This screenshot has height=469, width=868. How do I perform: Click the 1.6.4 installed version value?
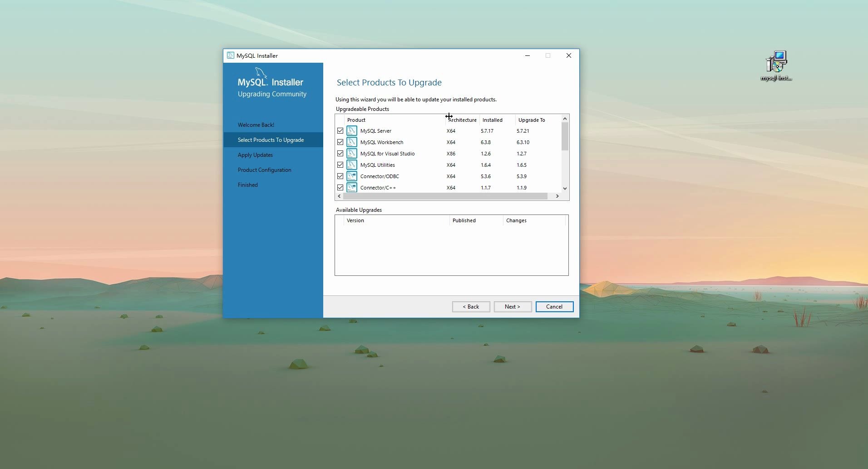pyautogui.click(x=486, y=165)
